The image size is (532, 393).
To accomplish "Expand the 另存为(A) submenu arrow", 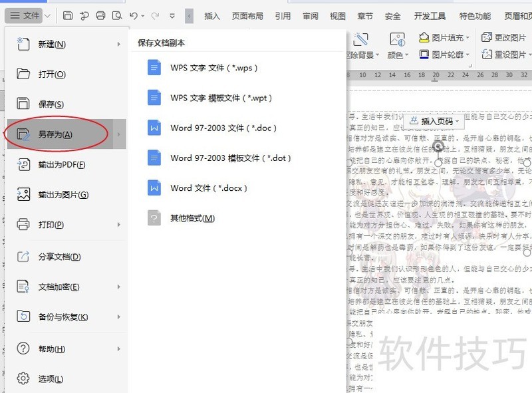I will coord(120,134).
